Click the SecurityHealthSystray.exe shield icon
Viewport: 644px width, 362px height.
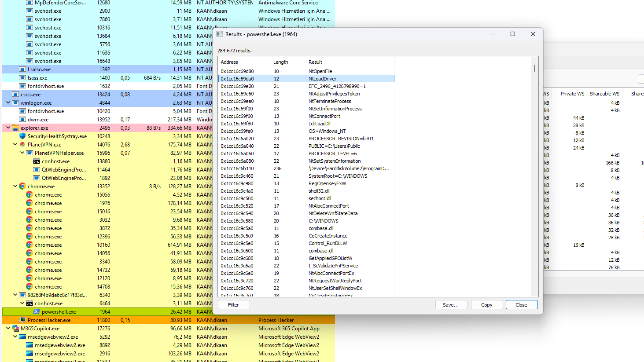[x=22, y=136]
